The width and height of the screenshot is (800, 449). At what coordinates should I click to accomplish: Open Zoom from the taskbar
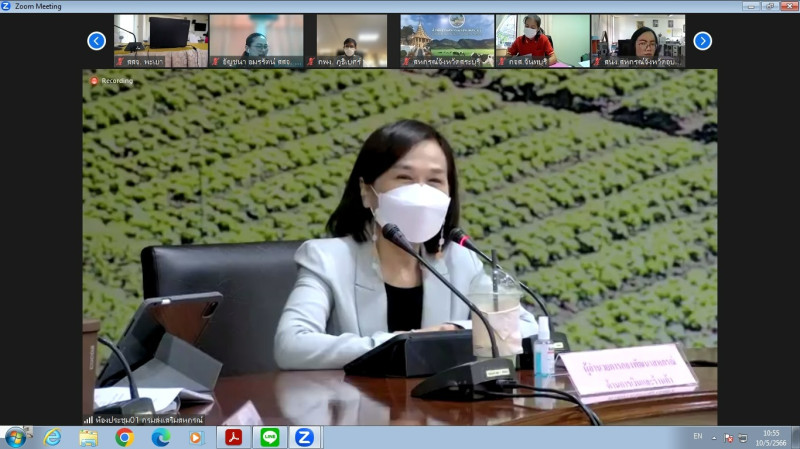[x=305, y=437]
